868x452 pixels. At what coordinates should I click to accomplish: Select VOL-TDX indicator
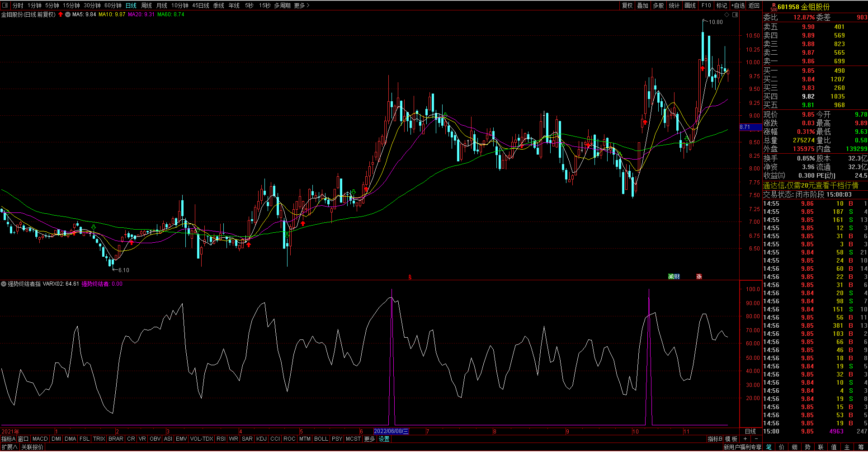pyautogui.click(x=202, y=439)
